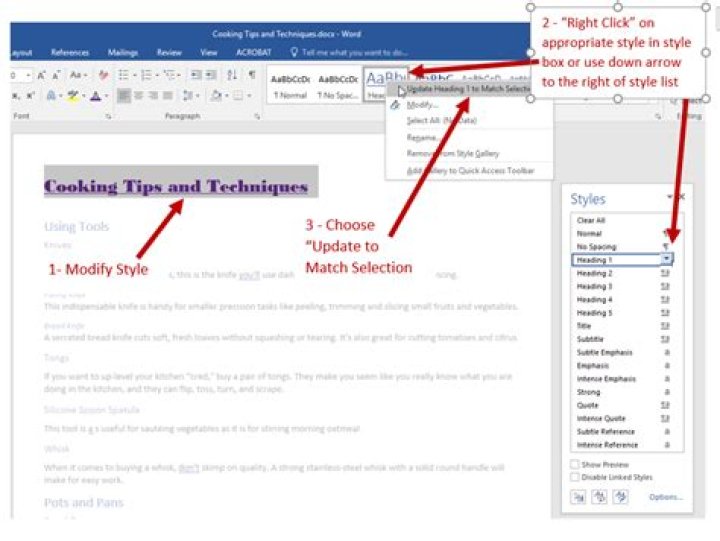
Task: Click the Center alignment icon
Action: [138, 96]
